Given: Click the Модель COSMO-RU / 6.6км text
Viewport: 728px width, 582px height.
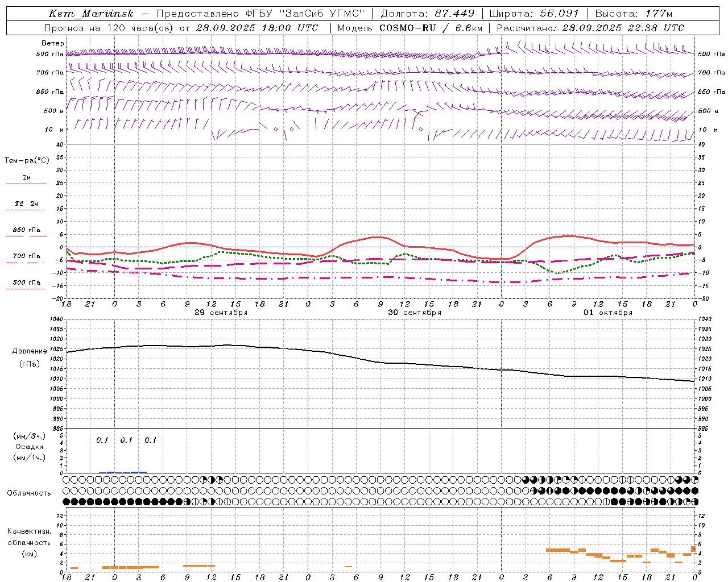Looking at the screenshot, I should [x=409, y=28].
